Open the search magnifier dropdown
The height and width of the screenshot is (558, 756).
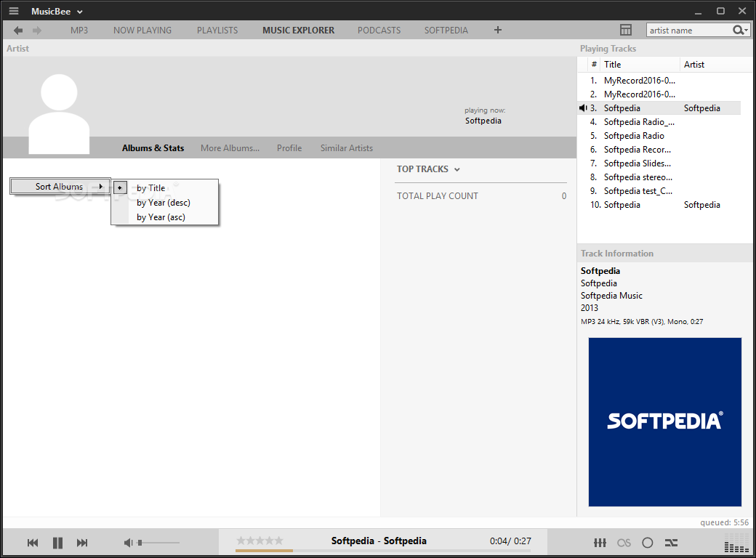pyautogui.click(x=740, y=31)
